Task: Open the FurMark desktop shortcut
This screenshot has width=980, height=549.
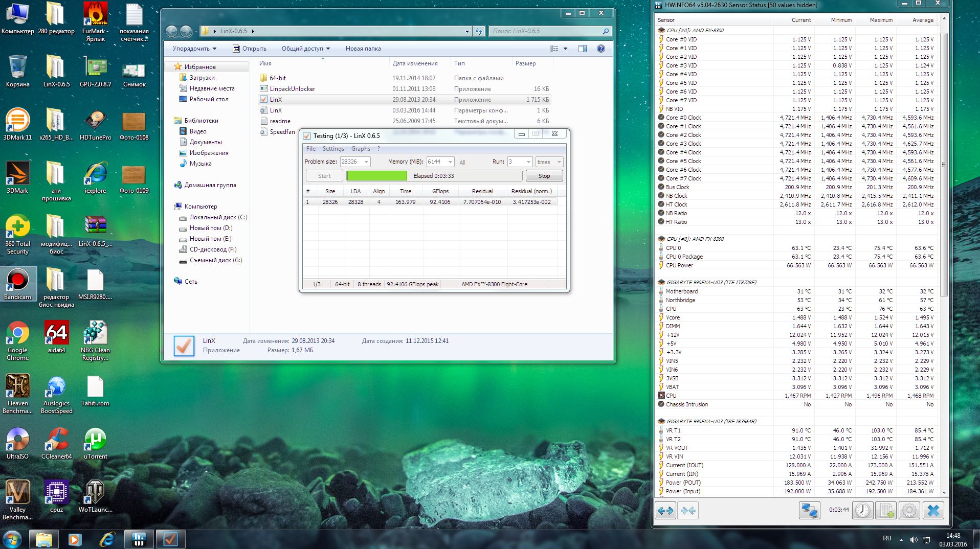Action: pyautogui.click(x=95, y=22)
